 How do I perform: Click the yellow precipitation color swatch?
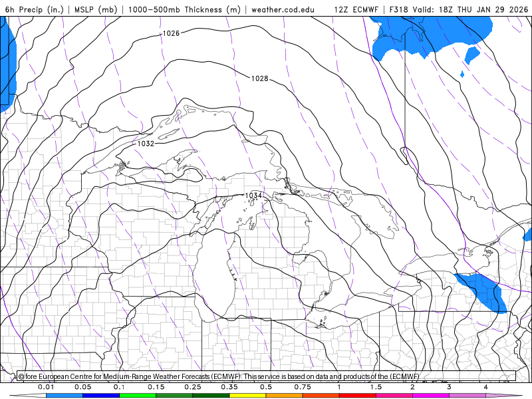coord(247,396)
